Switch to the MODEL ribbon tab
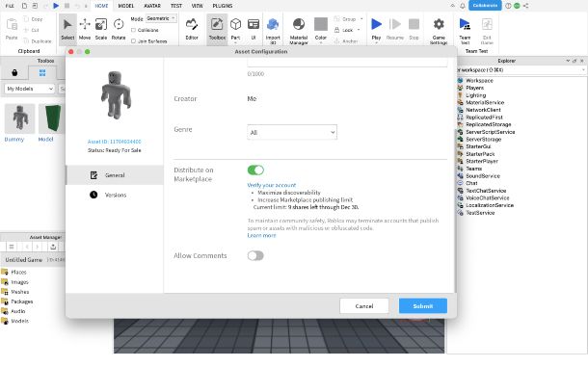Viewport: 588px width, 367px height. (x=126, y=6)
